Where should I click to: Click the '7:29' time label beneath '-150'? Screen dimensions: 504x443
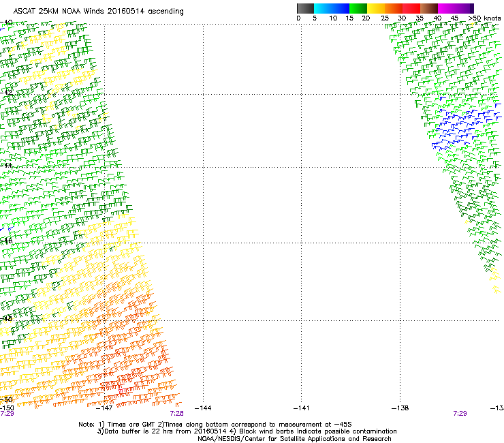tap(7, 414)
